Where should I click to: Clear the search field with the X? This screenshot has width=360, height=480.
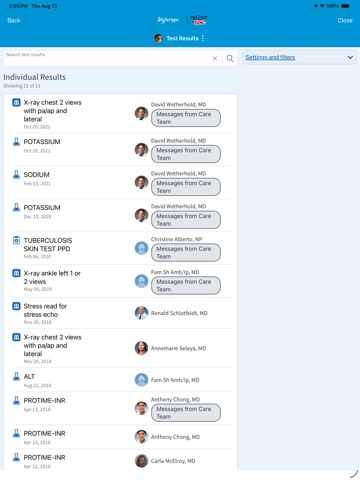click(x=215, y=58)
